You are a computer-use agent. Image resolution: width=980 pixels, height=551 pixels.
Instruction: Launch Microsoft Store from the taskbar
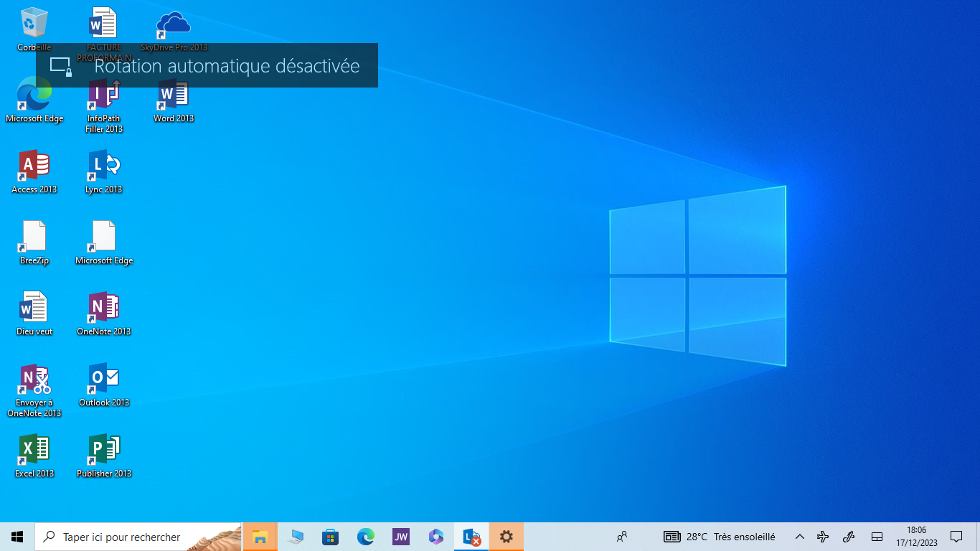[330, 537]
